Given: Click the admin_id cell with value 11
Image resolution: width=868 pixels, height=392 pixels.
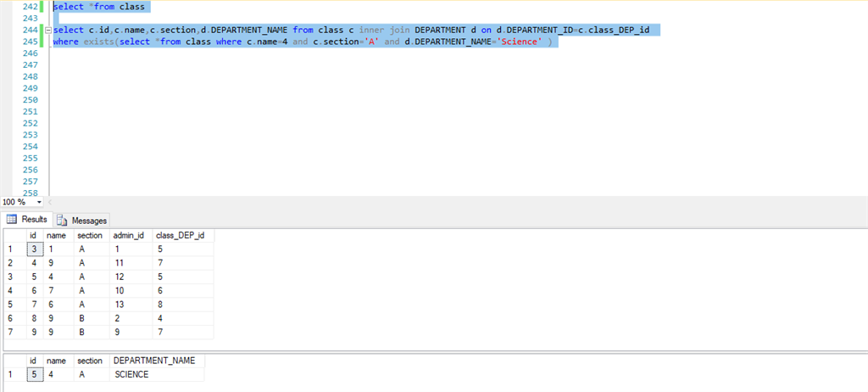Looking at the screenshot, I should click(131, 263).
